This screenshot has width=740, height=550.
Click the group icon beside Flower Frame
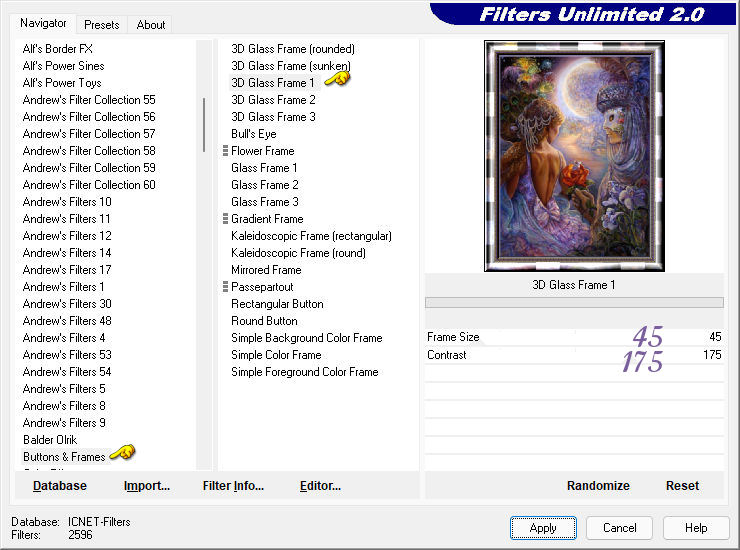pos(225,151)
